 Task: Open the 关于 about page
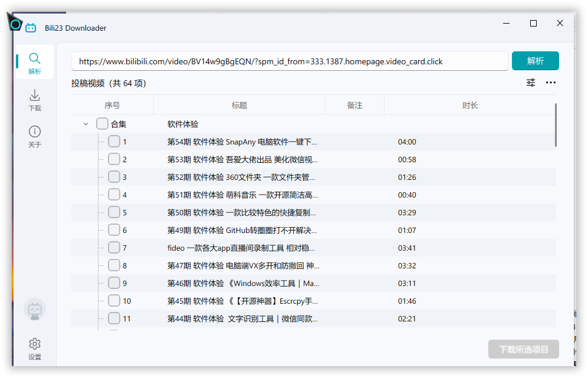point(35,136)
